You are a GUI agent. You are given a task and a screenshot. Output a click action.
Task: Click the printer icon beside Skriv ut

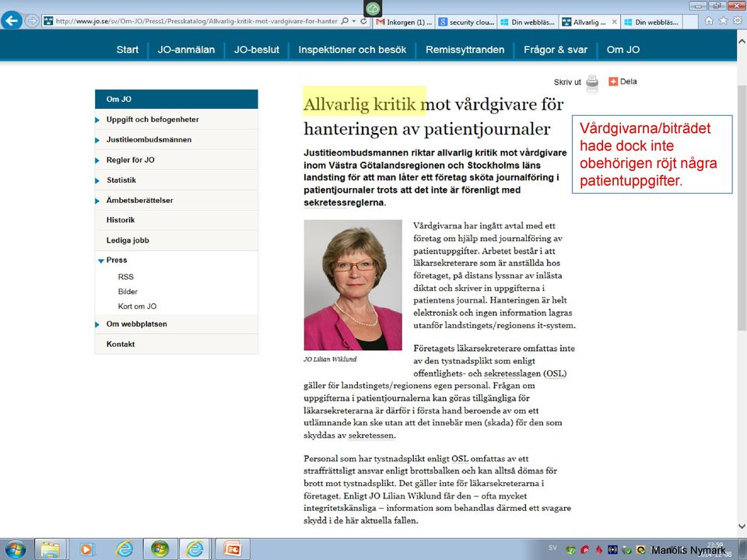[592, 82]
